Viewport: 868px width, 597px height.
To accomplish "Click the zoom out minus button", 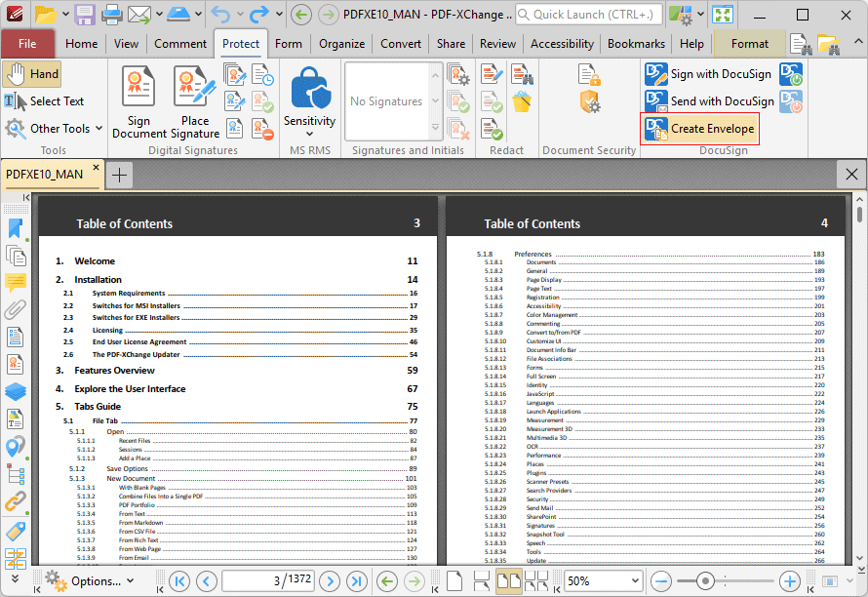I will point(661,581).
